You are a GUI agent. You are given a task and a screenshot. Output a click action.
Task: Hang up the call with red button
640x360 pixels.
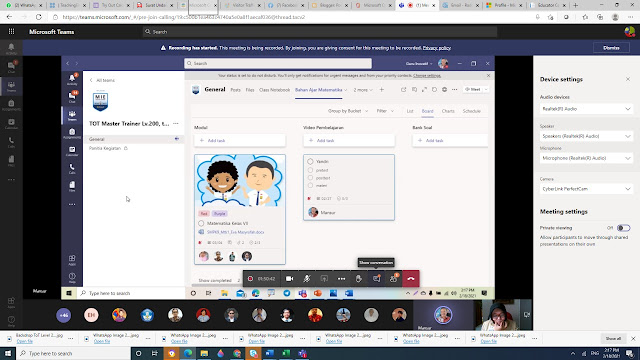point(411,279)
